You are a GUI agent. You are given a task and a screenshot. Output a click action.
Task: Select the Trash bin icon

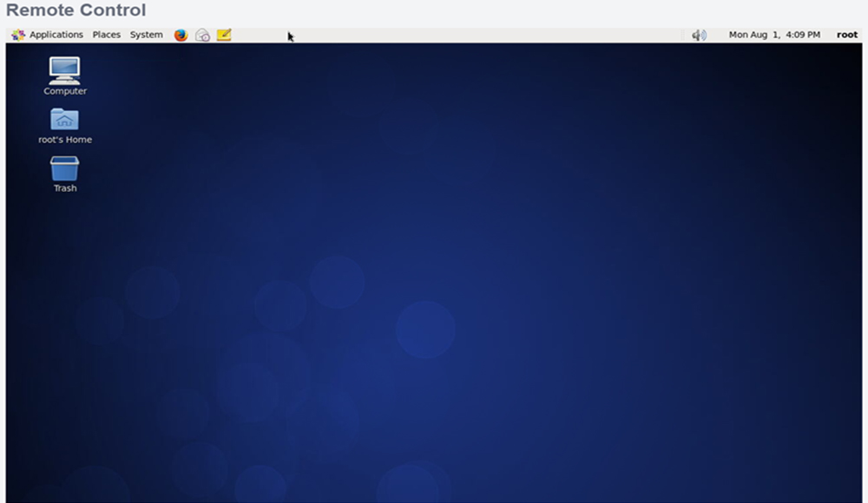tap(65, 168)
